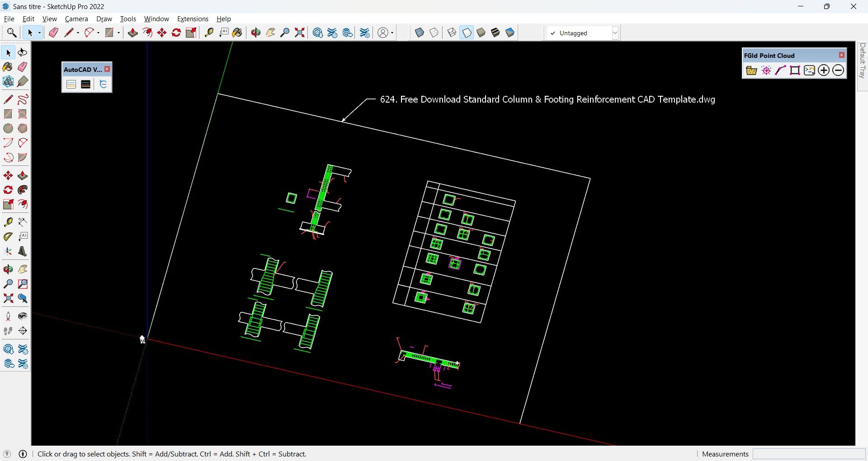Open the Untagged tag dropdown

[x=583, y=33]
